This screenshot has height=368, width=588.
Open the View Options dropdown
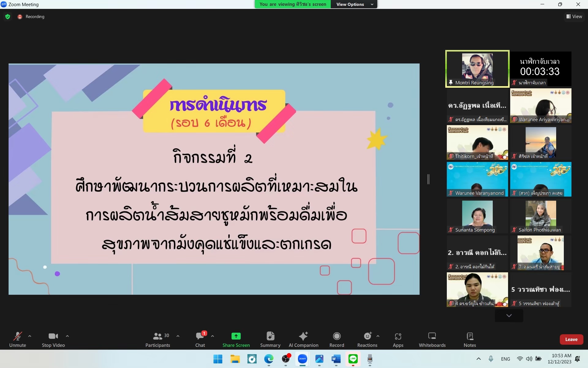click(354, 4)
